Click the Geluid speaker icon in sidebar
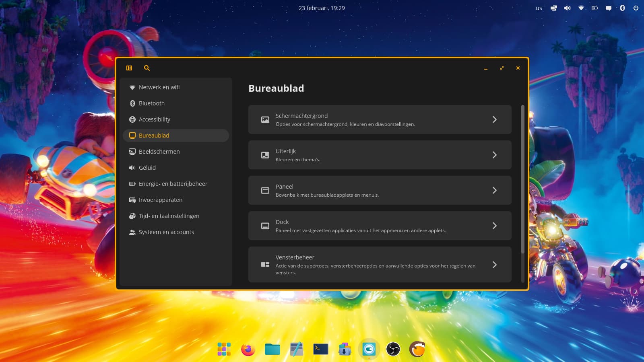Screen dimensions: 644x362 coord(132,168)
